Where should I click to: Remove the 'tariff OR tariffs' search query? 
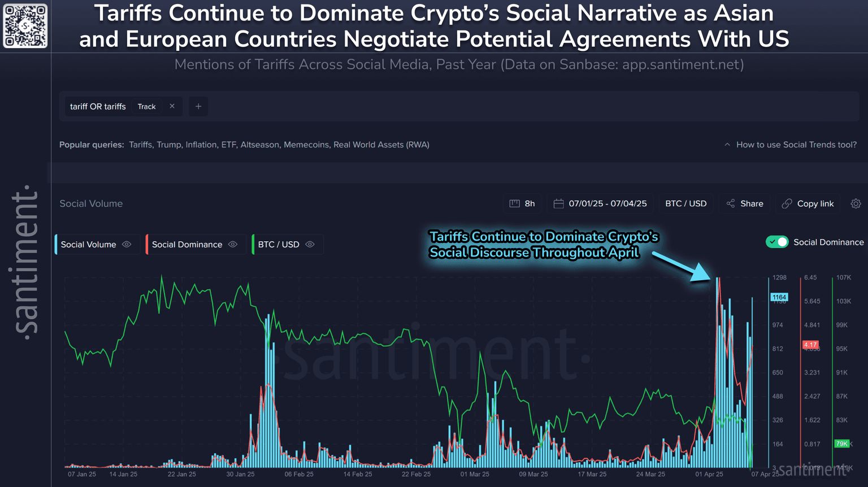[172, 106]
